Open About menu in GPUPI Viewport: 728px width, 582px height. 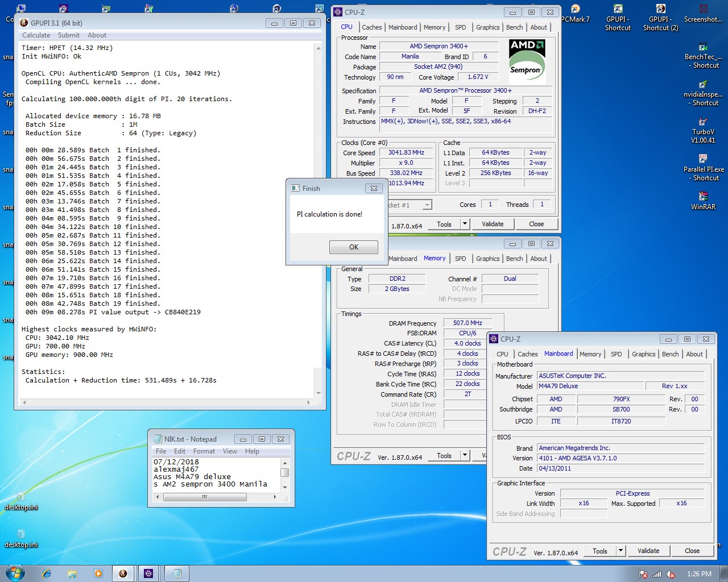(97, 35)
